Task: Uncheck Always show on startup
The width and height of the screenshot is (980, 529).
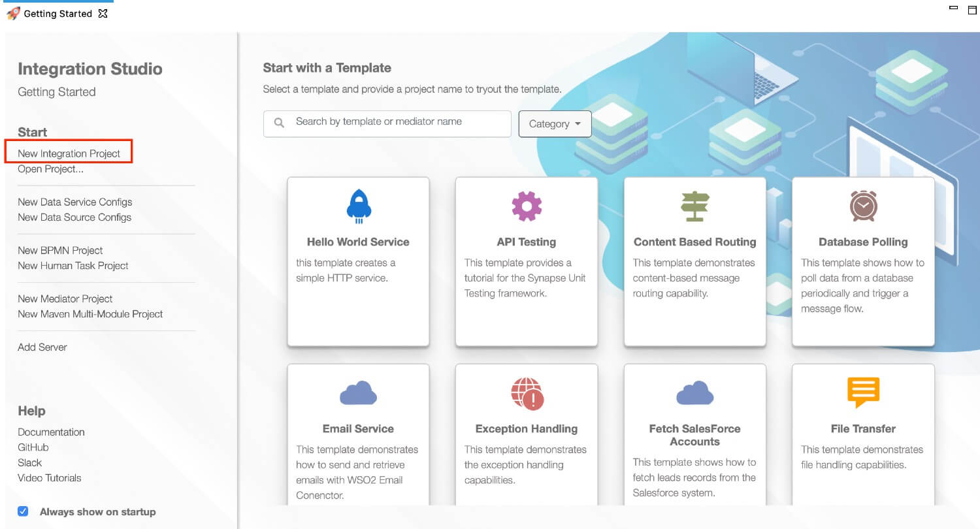Action: pos(23,511)
